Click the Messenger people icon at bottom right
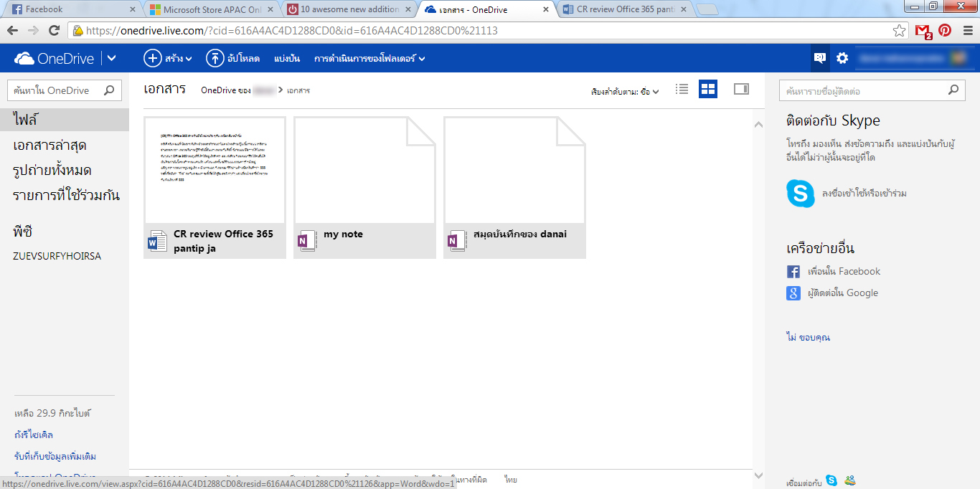Screen dimensions: 980x489 click(850, 481)
